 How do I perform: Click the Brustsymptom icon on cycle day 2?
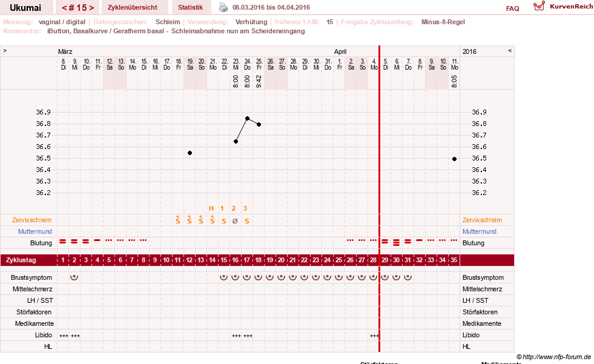pyautogui.click(x=74, y=277)
